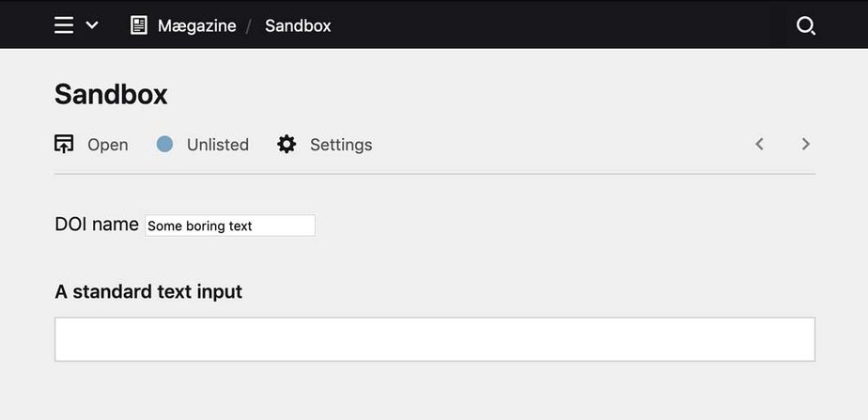Screen dimensions: 868x420
Task: Go to previous item with the left chevron
Action: [x=760, y=144]
